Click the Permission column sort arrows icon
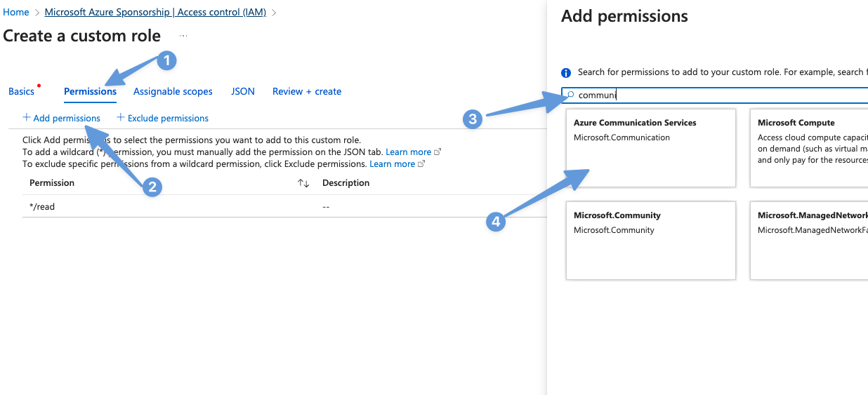The image size is (868, 395). (303, 183)
